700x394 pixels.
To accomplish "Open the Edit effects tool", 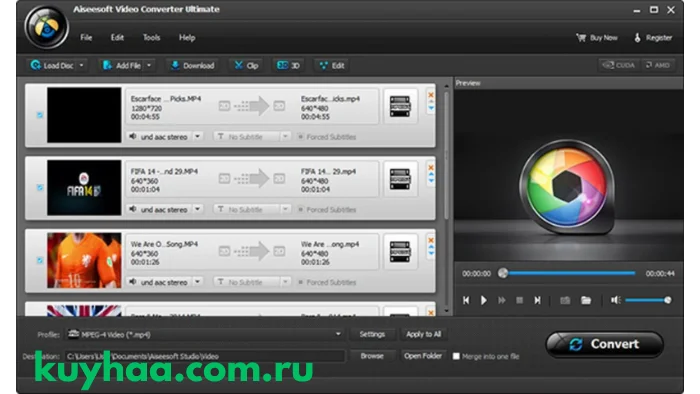I will point(332,66).
